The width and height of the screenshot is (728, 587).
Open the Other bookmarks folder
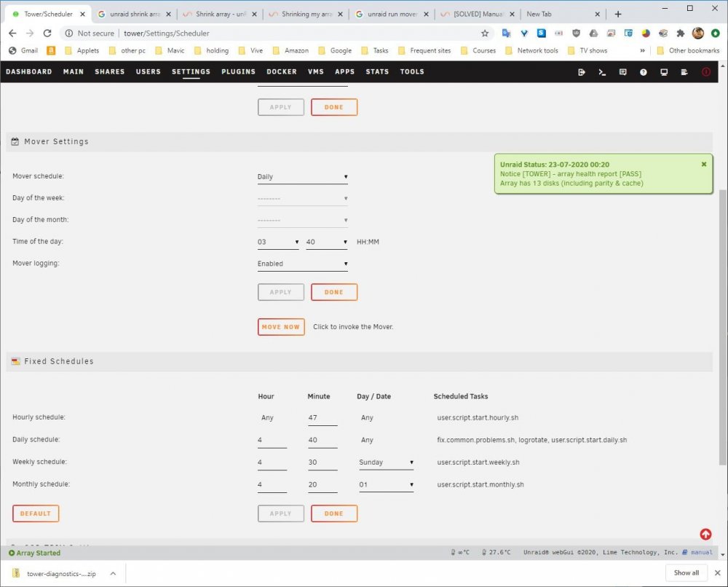click(x=688, y=51)
